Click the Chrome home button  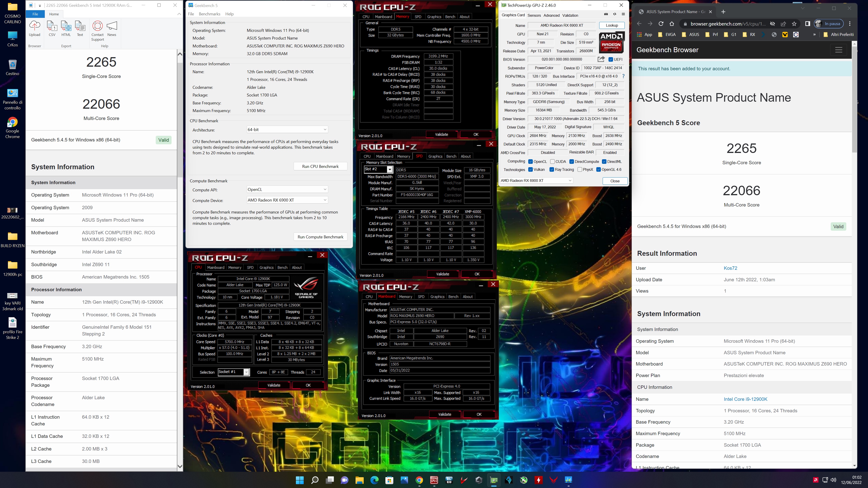pyautogui.click(x=672, y=23)
